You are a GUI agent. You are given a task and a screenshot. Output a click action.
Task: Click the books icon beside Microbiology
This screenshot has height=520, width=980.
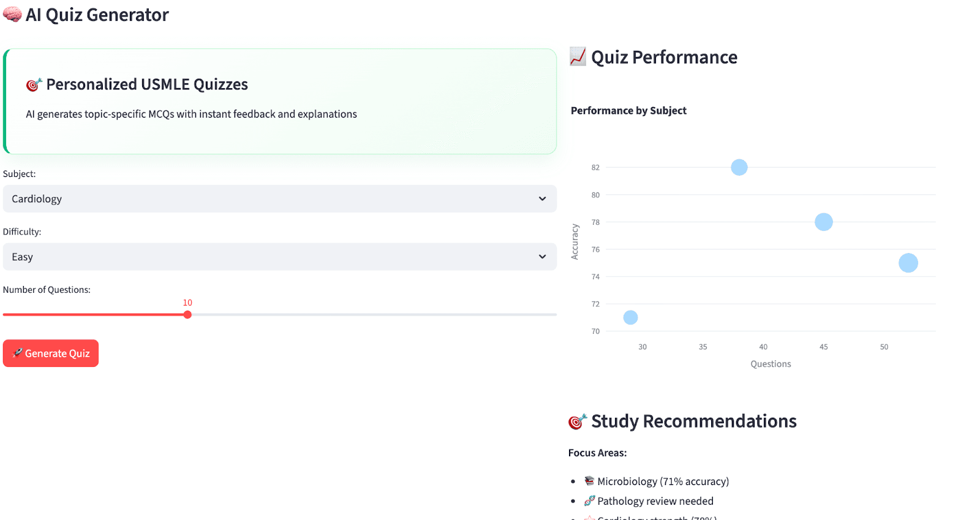[x=589, y=481]
